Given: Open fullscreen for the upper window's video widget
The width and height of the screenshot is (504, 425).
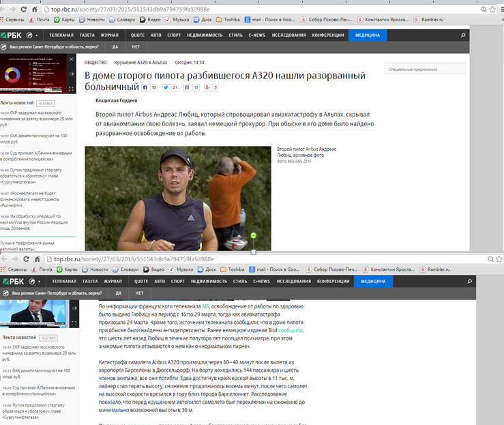Looking at the screenshot, I should (72, 89).
